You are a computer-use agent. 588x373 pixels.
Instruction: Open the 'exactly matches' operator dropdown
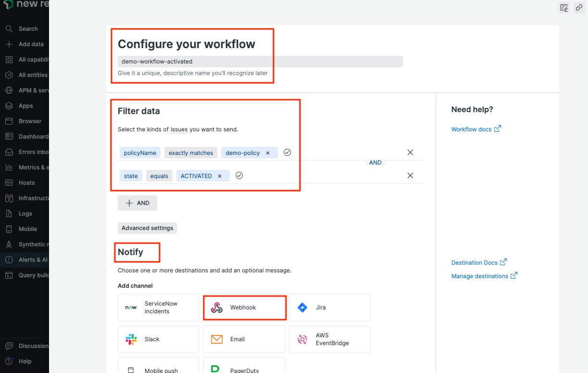[190, 152]
